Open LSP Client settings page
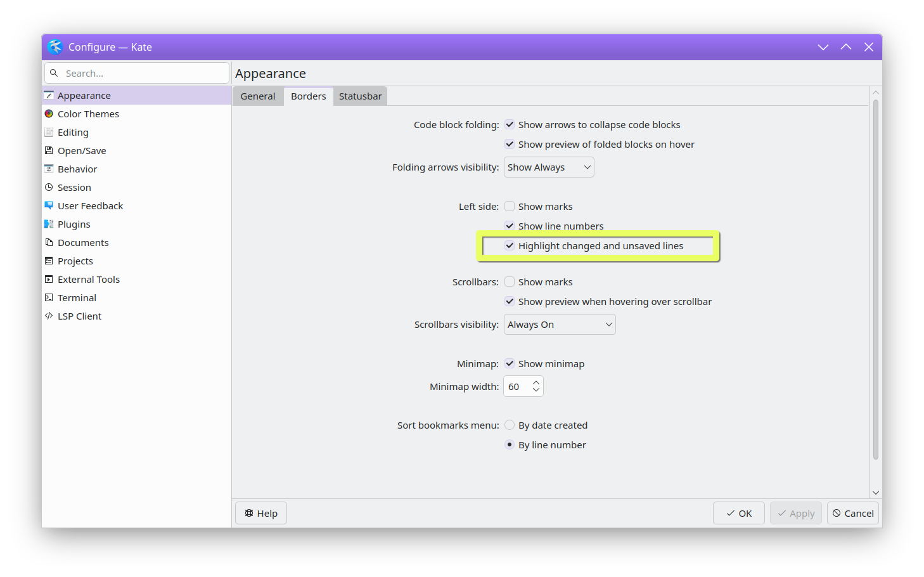This screenshot has height=577, width=924. (x=137, y=316)
